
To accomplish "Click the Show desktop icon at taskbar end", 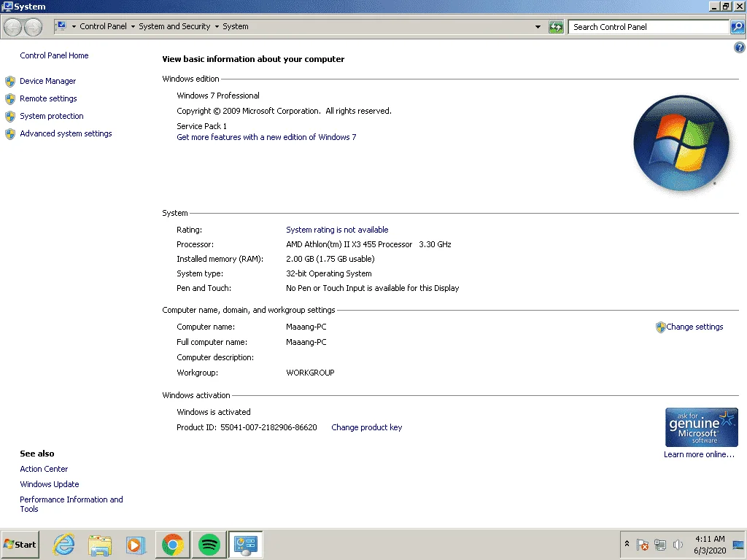I will (738, 544).
